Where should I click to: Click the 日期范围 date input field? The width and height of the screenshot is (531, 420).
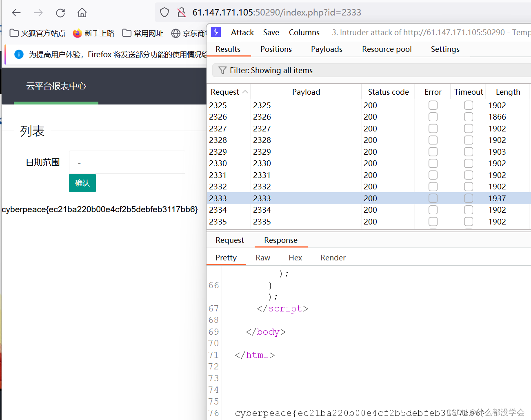click(x=127, y=162)
